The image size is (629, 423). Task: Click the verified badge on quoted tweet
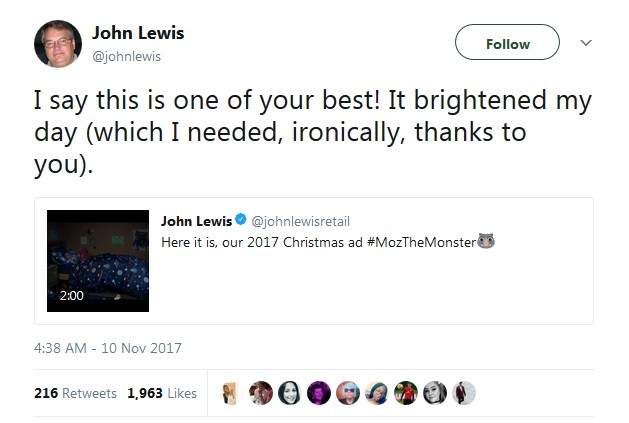tap(240, 220)
